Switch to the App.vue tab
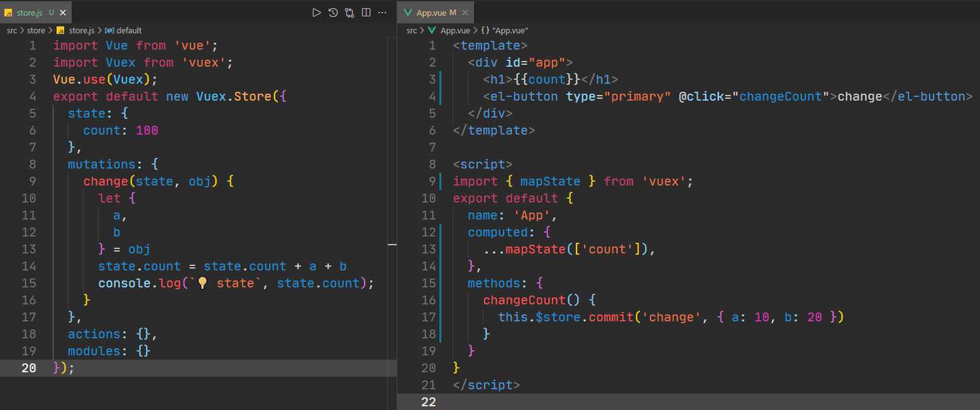980x410 pixels. pos(436,13)
